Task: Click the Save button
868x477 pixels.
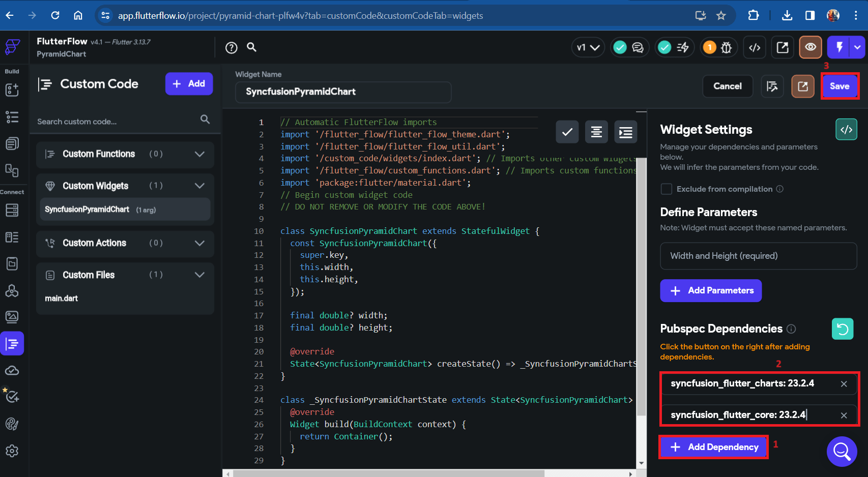Action: coord(840,86)
